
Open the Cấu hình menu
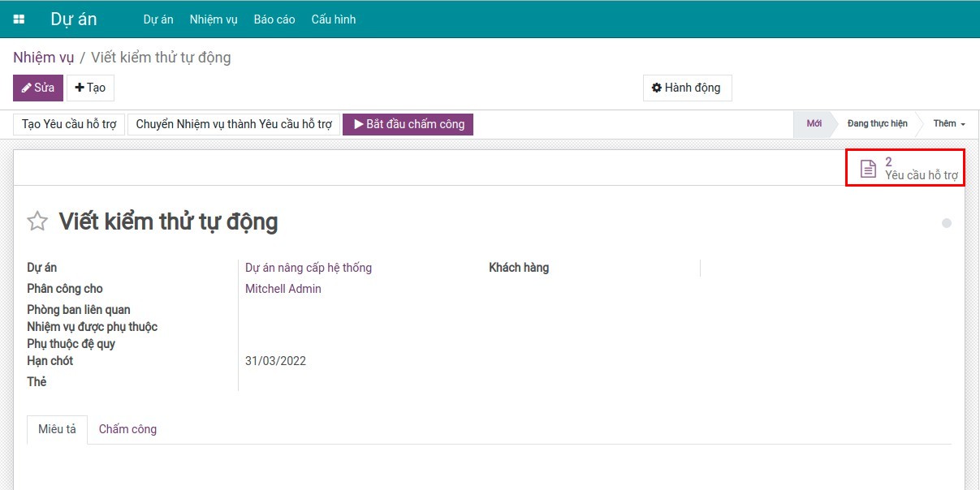pyautogui.click(x=334, y=19)
